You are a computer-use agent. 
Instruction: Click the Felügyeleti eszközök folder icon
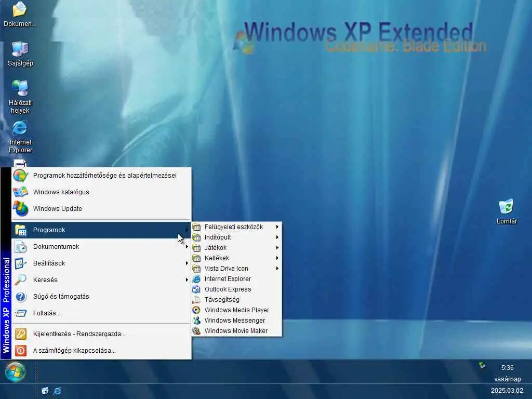[196, 227]
